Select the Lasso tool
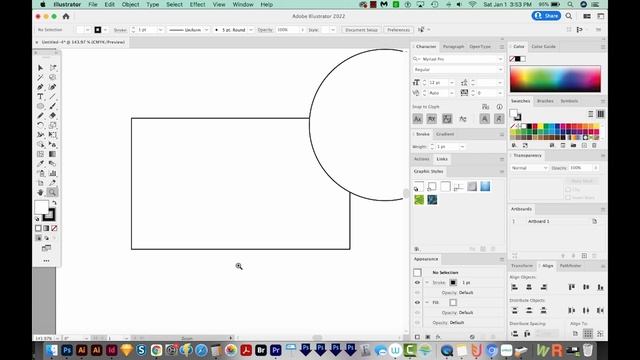The image size is (640, 360). pyautogui.click(x=53, y=77)
